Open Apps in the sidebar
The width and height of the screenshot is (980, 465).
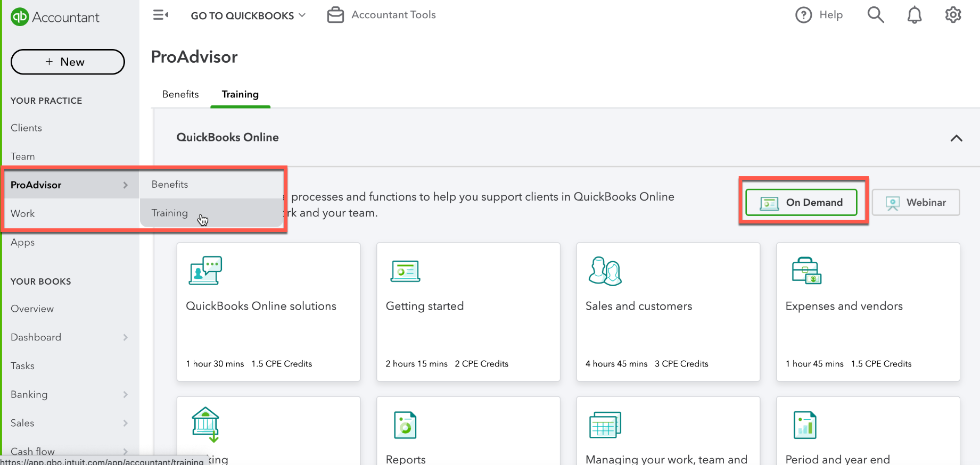tap(22, 242)
